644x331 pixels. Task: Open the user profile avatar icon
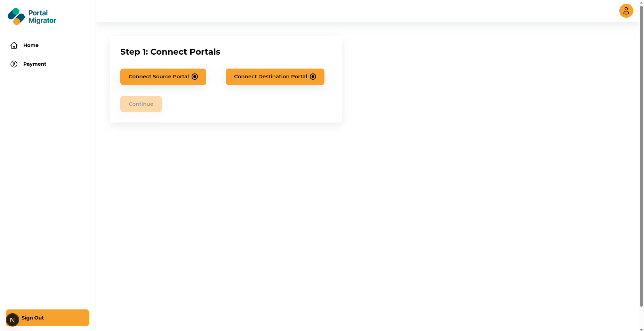tap(626, 11)
